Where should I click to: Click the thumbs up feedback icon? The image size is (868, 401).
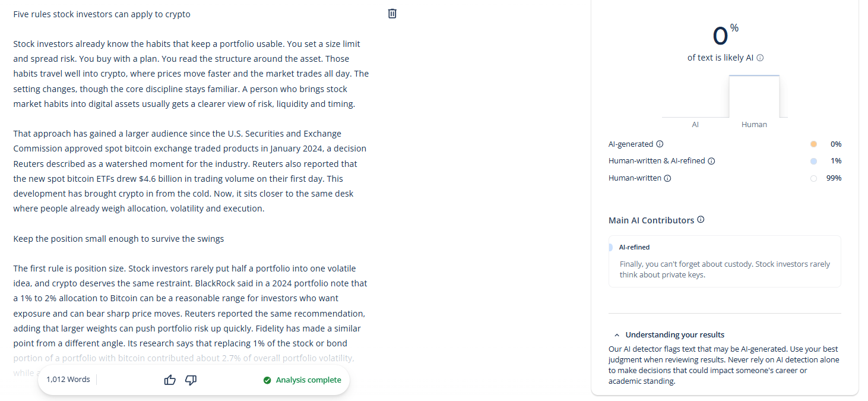(170, 380)
